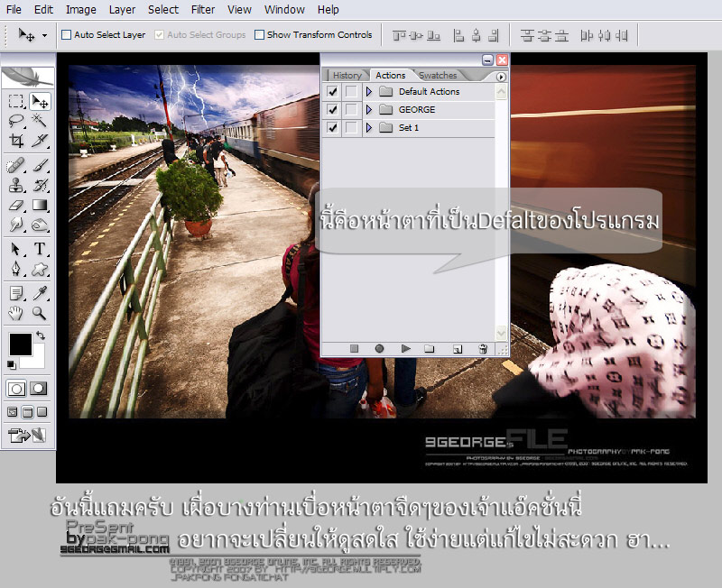Screen dimensions: 722x588
Task: Select the Smudge tool
Action: pos(16,225)
